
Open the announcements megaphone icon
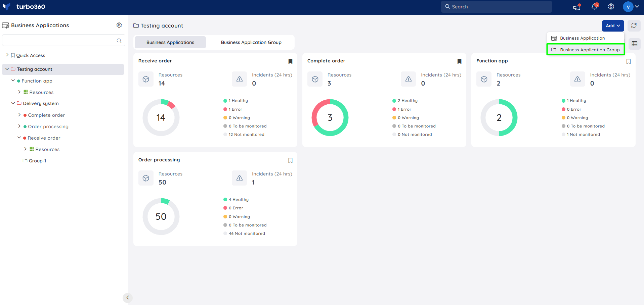(577, 7)
